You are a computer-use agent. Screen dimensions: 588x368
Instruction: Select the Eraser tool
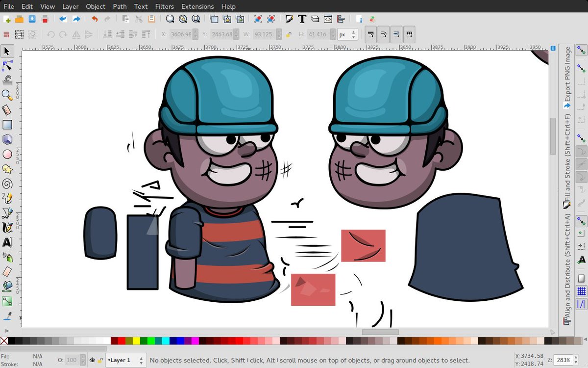tap(7, 271)
